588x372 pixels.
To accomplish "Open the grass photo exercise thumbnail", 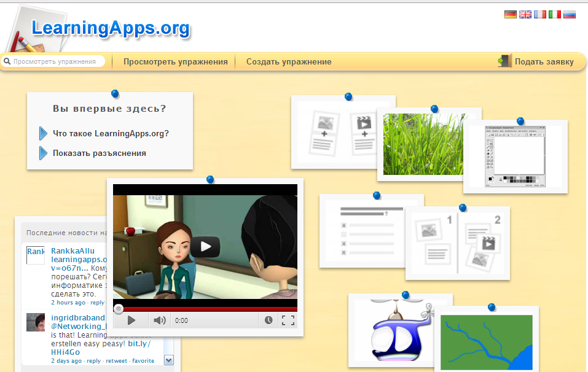I will [x=424, y=143].
